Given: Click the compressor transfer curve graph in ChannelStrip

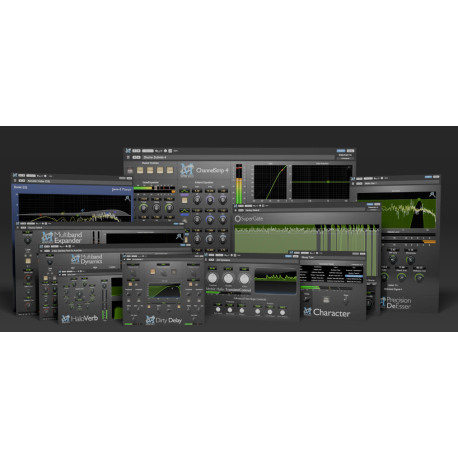Looking at the screenshot, I should pyautogui.click(x=270, y=182).
